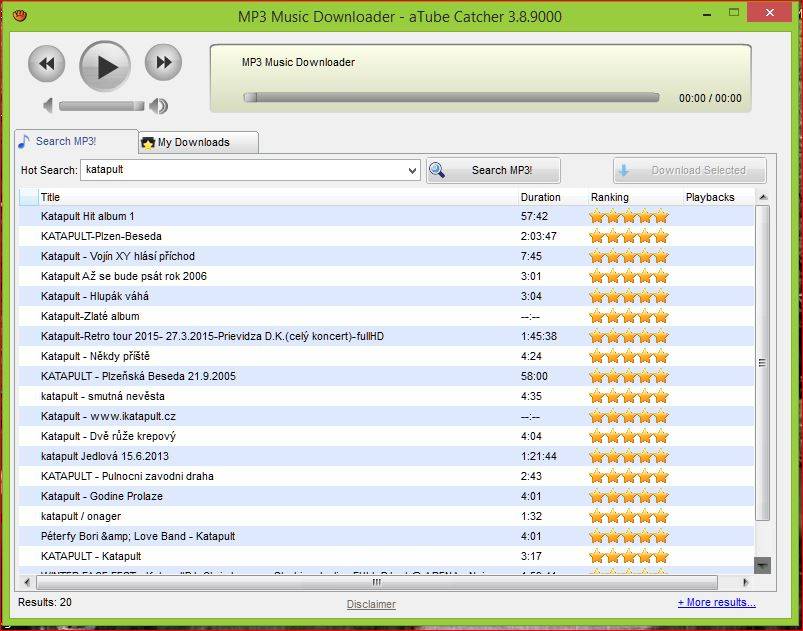Select 'Katapult - Hlupák váhá' row

coord(386,296)
